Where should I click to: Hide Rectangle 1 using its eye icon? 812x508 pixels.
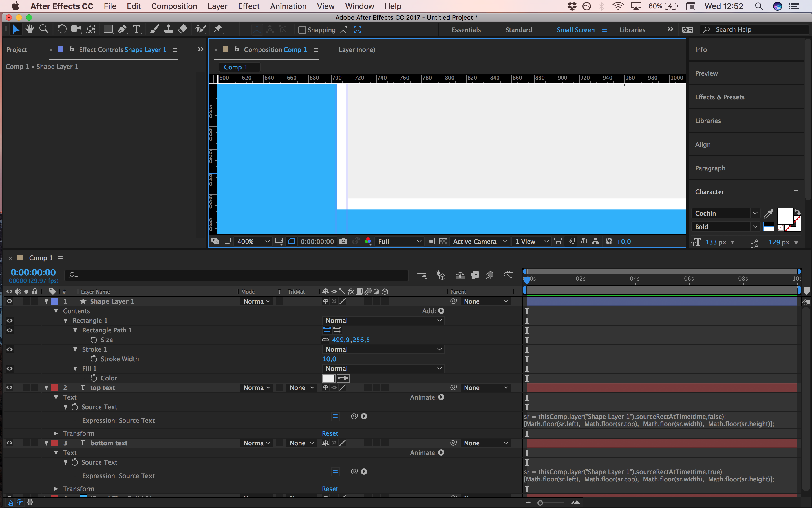click(x=9, y=321)
